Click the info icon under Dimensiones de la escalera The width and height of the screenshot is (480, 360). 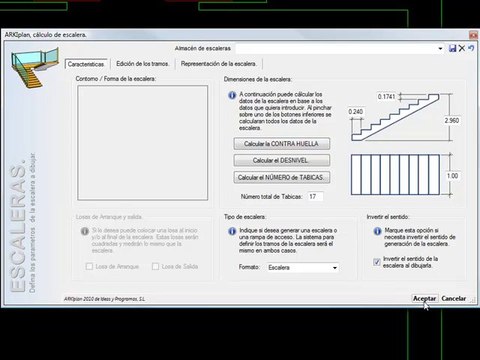coord(232,95)
